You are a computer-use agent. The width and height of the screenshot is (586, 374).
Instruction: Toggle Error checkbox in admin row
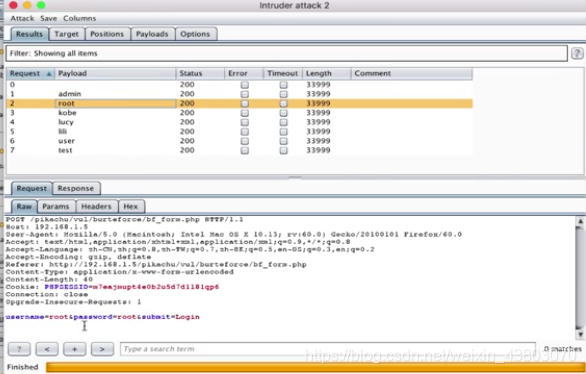click(x=245, y=94)
